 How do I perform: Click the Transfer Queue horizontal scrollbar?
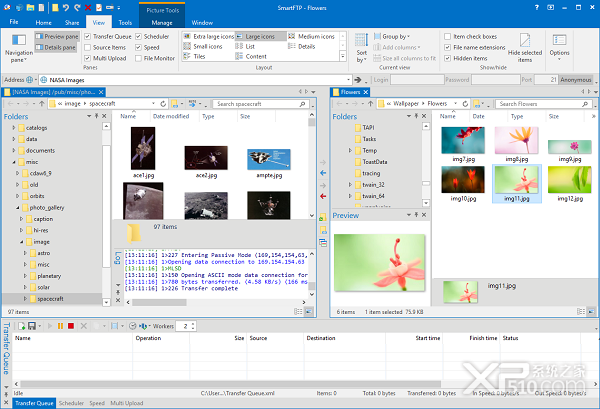click(x=230, y=384)
